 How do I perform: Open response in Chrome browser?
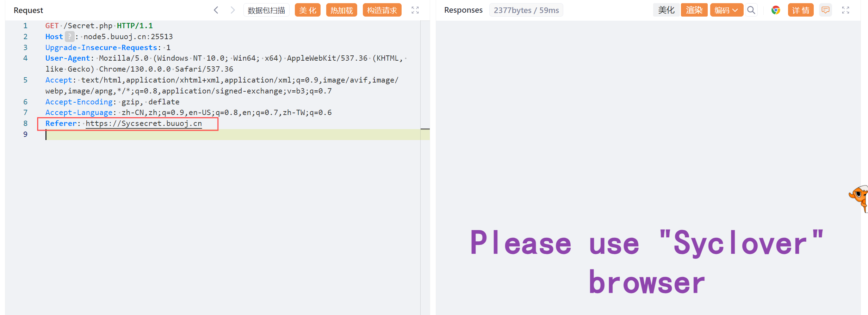[775, 10]
